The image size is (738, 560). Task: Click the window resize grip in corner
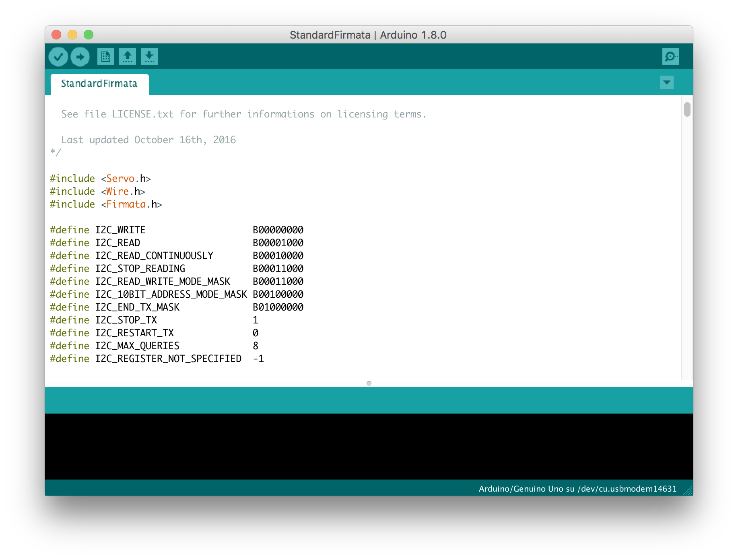688,490
